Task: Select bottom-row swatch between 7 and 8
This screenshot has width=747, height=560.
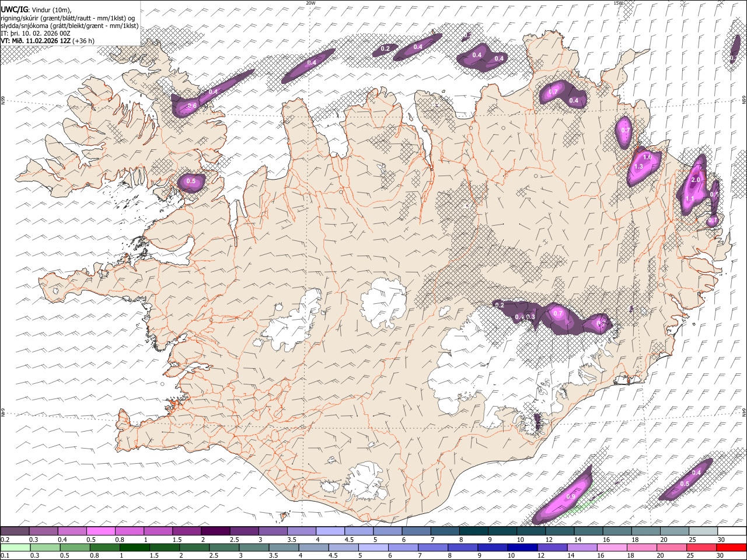Action: [x=434, y=547]
